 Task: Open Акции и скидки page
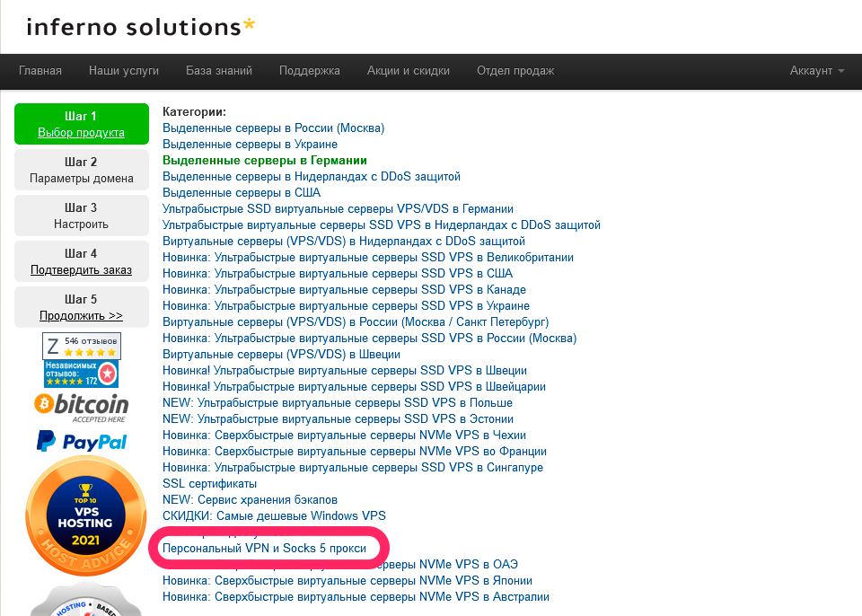(x=409, y=71)
